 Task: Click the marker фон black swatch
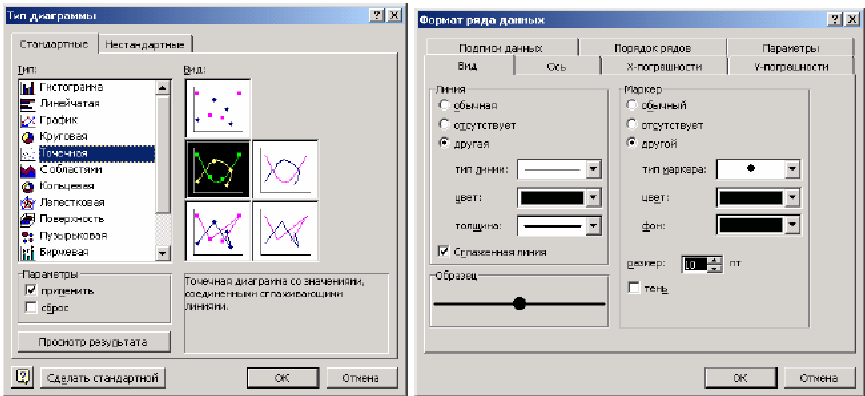[751, 224]
